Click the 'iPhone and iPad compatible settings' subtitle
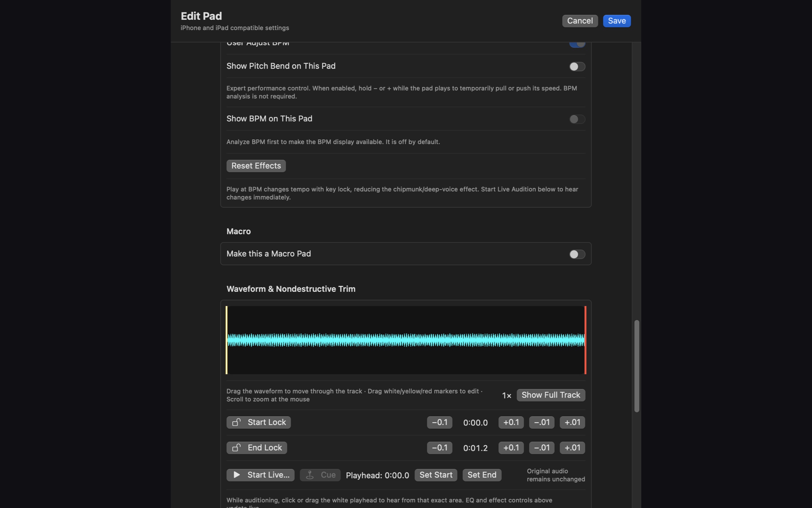The image size is (812, 508). (x=235, y=28)
